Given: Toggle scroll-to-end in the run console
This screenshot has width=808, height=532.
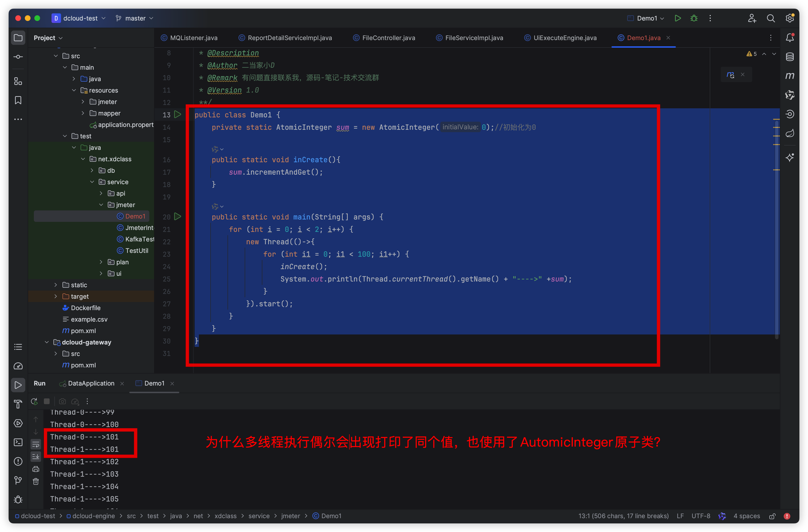Looking at the screenshot, I should click(x=36, y=457).
